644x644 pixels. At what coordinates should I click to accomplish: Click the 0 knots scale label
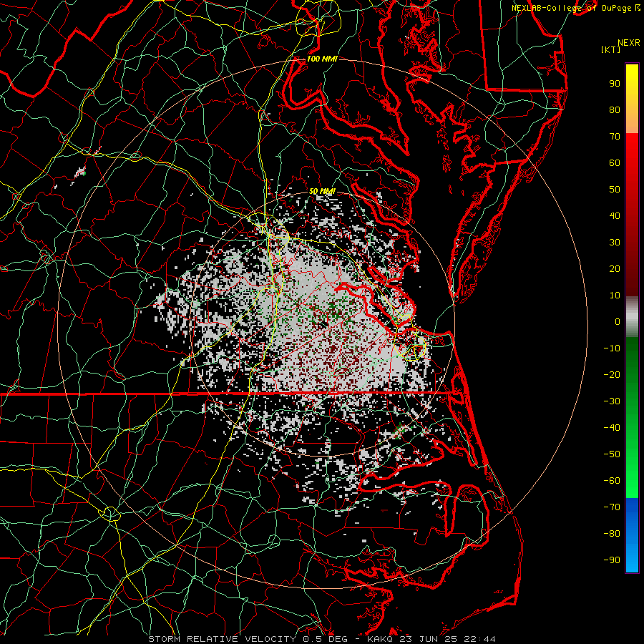click(x=618, y=322)
